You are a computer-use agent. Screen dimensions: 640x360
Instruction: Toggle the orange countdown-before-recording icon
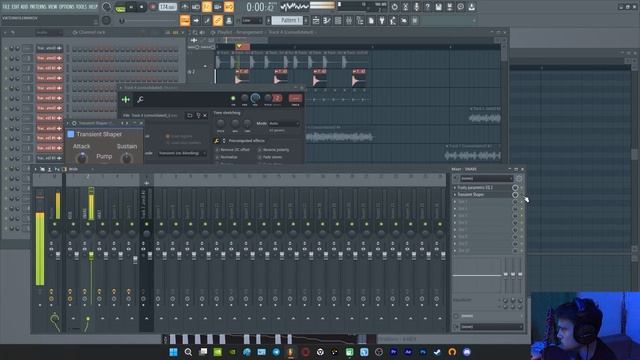207,7
